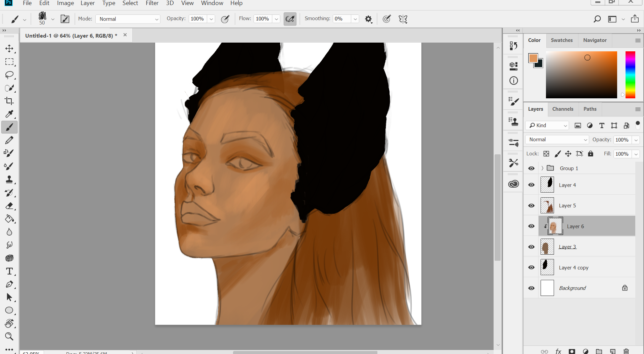Click the Zoom tool in toolbar
Image resolution: width=644 pixels, height=354 pixels.
pyautogui.click(x=9, y=336)
